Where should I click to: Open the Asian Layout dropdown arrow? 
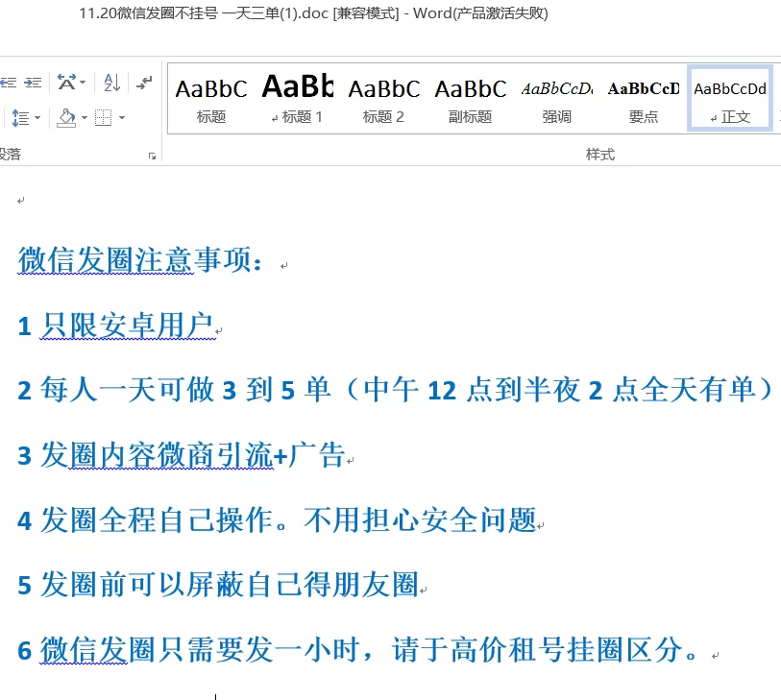pos(83,84)
